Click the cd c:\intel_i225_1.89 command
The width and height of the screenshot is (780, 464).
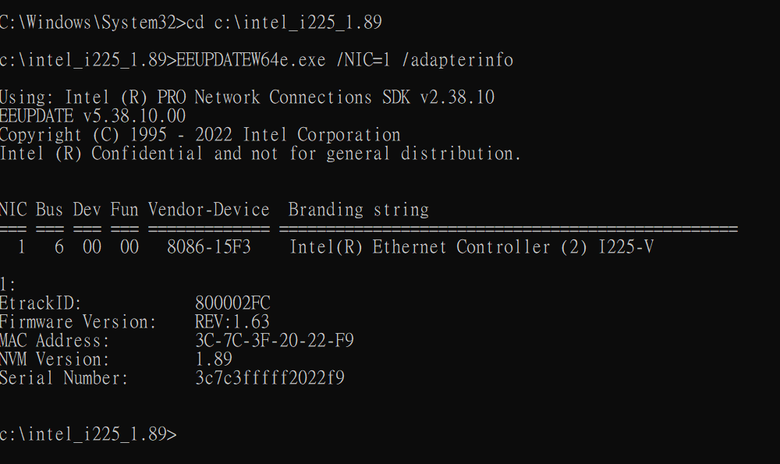point(284,23)
